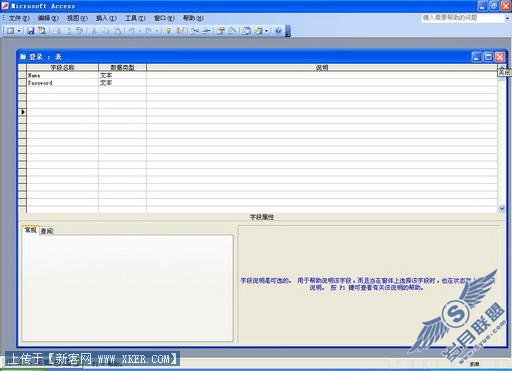512x371 pixels.
Task: Click the Copy toolbar icon
Action: [x=106, y=31]
